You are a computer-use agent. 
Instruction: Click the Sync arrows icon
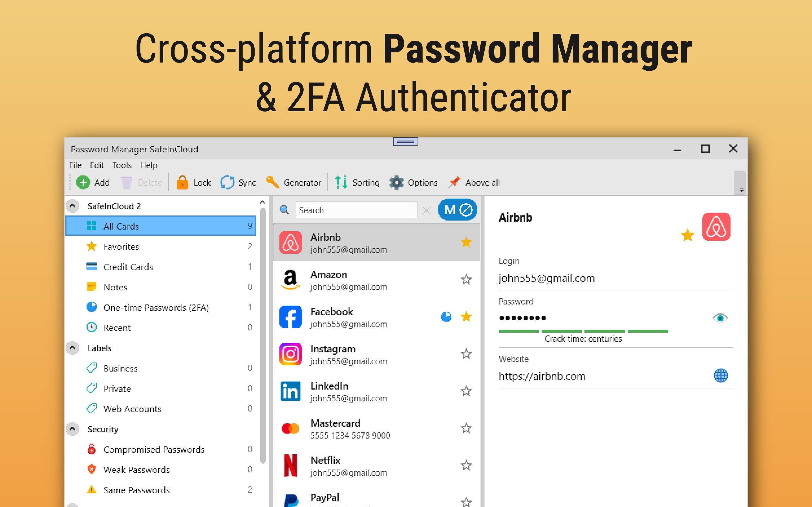(227, 183)
